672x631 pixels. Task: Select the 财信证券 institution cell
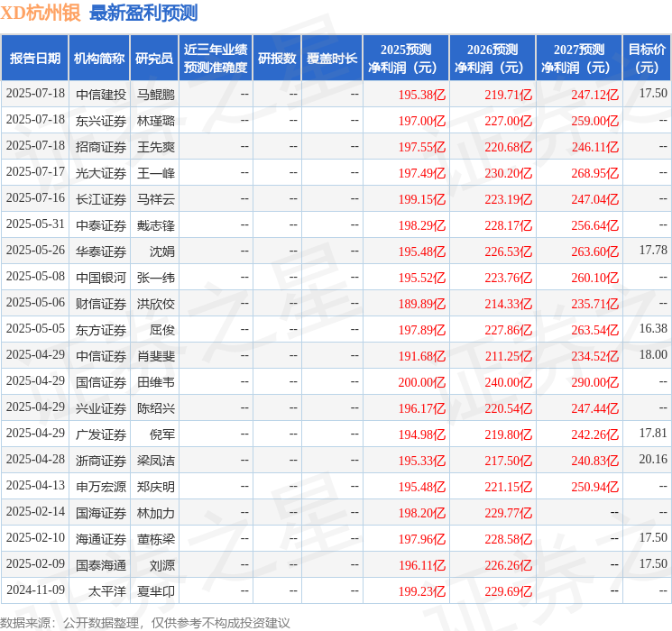[x=101, y=304]
